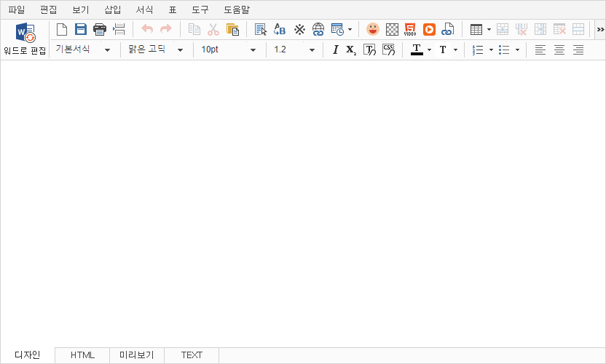Image resolution: width=606 pixels, height=364 pixels.
Task: Open the 도움말 menu
Action: coord(237,9)
